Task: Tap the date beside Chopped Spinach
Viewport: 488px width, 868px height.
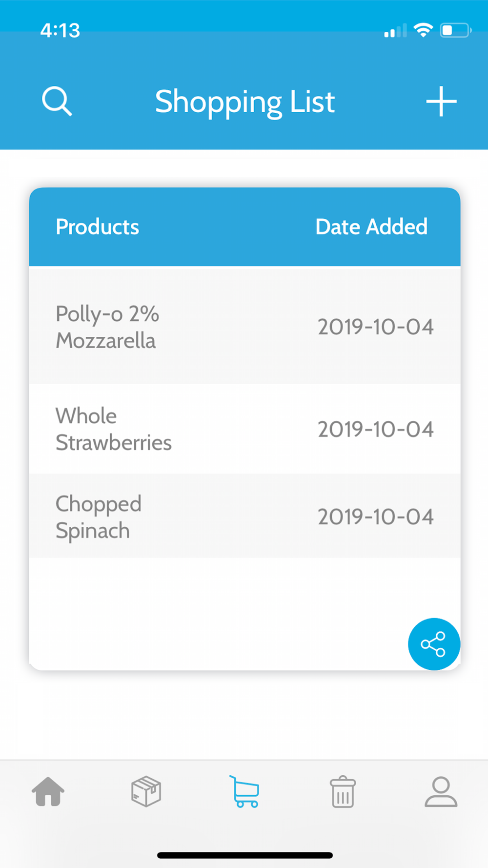Action: click(x=376, y=517)
